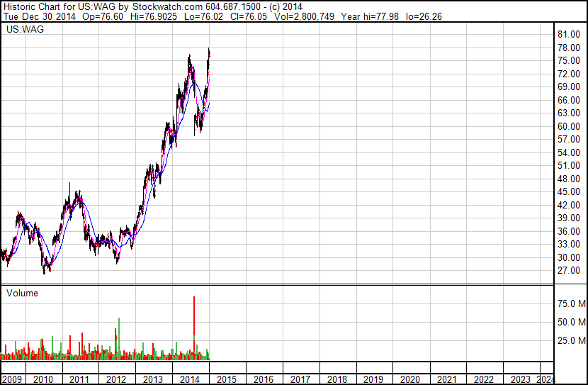The width and height of the screenshot is (588, 385).
Task: Click the 50.0 M volume axis label
Action: pos(572,322)
